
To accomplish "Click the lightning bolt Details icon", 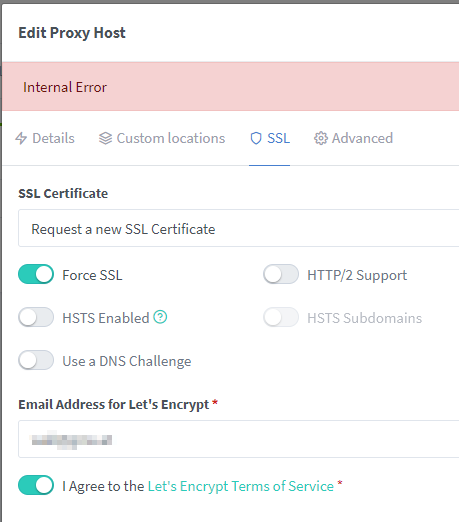I will click(21, 138).
